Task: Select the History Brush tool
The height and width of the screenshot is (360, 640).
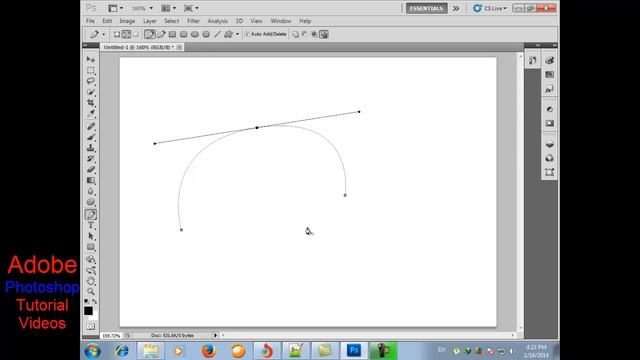Action: point(91,158)
